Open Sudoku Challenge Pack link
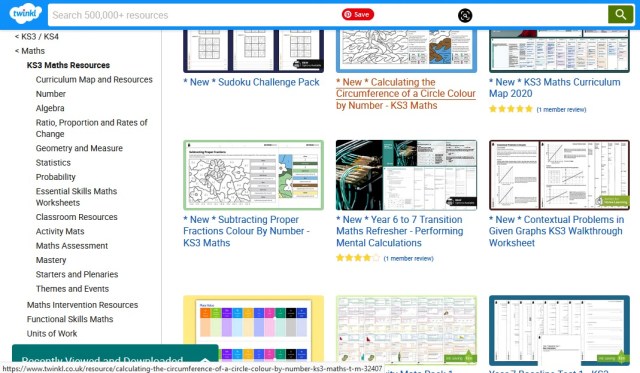 coord(251,82)
